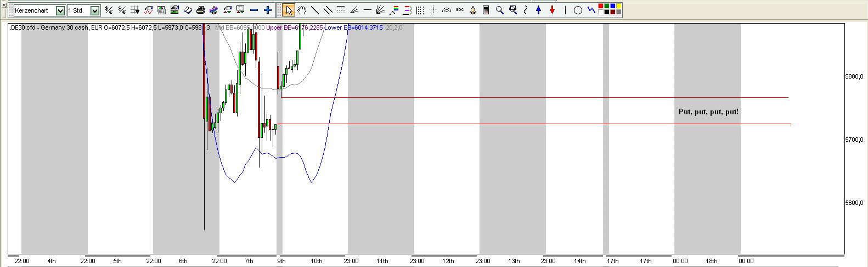Viewport: 868px width, 267px height.
Task: Zoom in with the blue plus icon
Action: click(268, 10)
